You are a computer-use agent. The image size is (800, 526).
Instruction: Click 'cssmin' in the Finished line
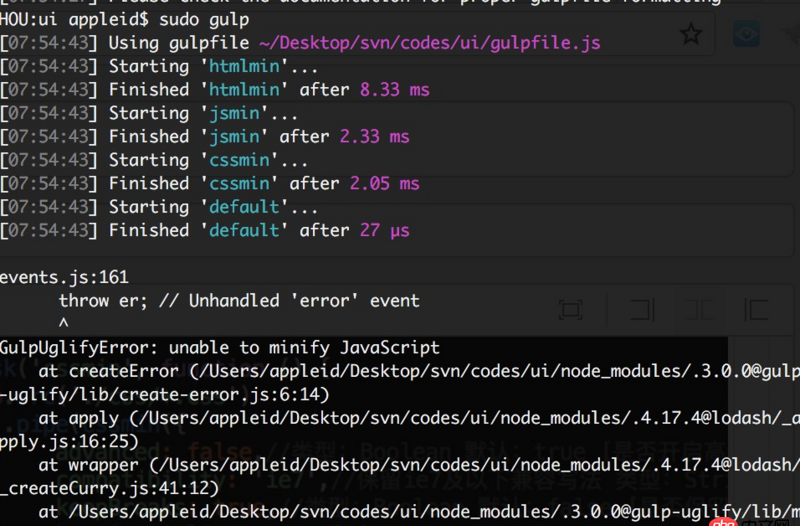(239, 184)
